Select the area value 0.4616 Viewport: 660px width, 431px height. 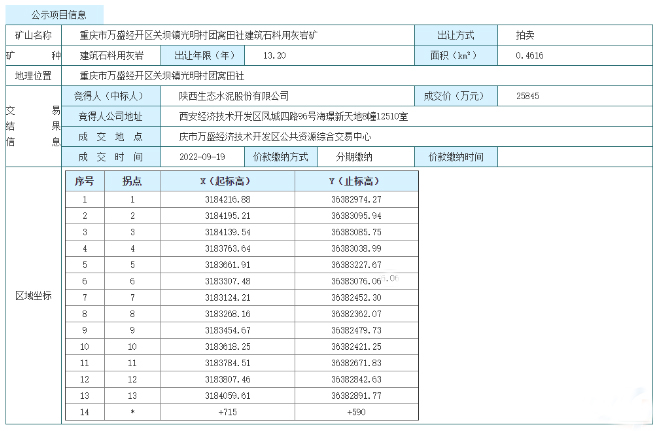(x=529, y=54)
